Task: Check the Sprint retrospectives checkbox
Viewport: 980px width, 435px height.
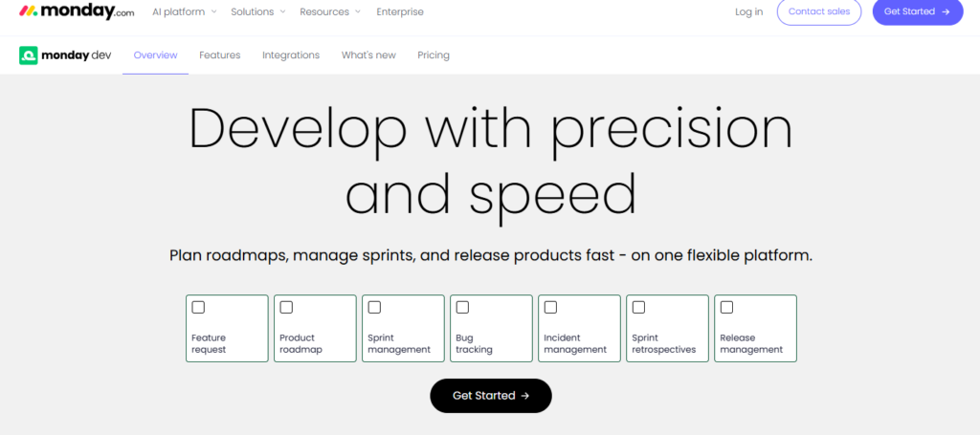Action: tap(638, 307)
